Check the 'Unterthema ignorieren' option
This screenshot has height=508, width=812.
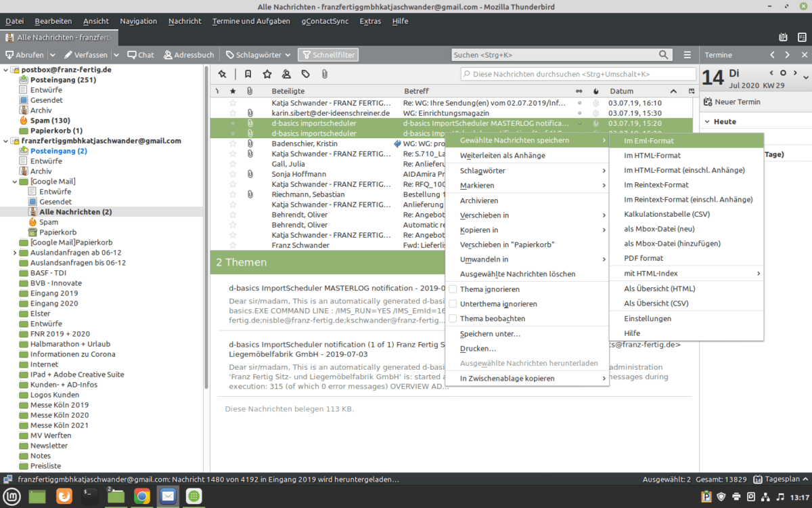pyautogui.click(x=453, y=304)
